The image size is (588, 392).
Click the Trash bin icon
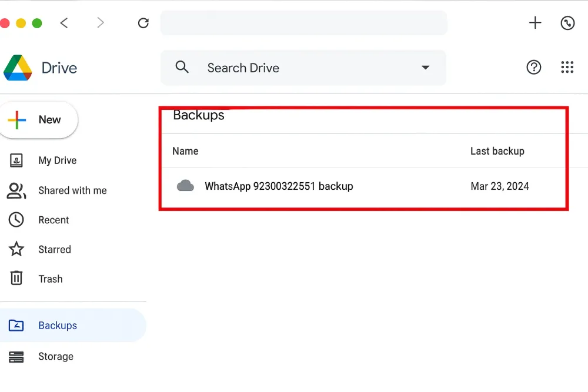16,278
